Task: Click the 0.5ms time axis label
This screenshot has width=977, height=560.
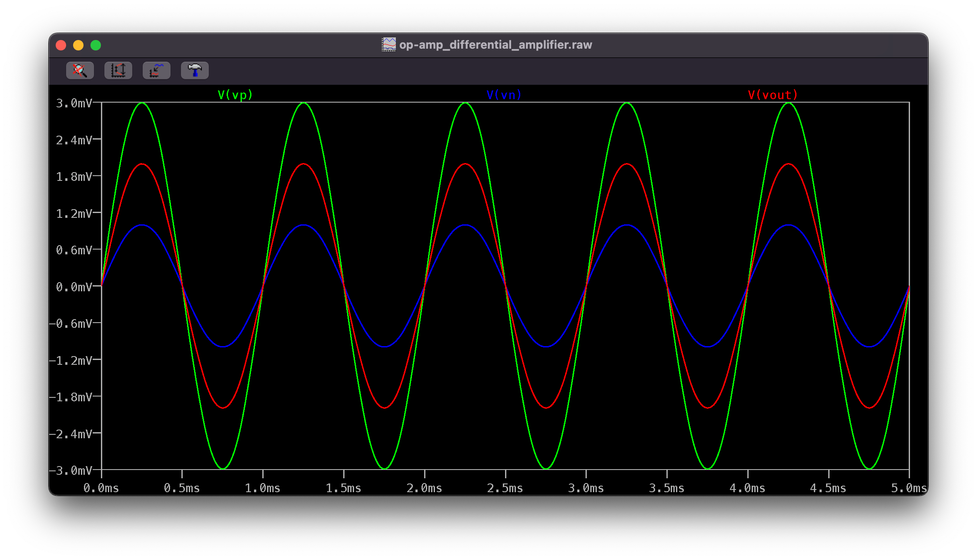Action: (182, 488)
